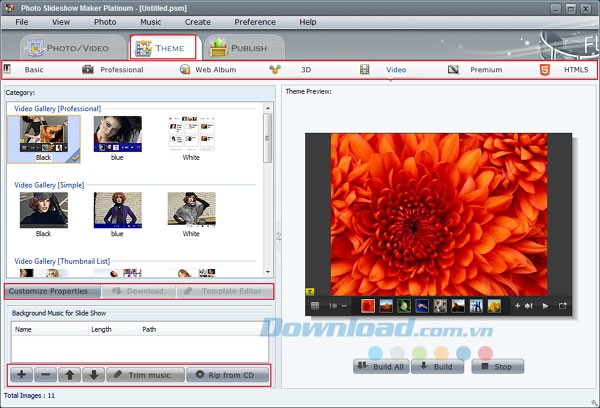Click fullscreen icon in the preview player
600x408 pixels.
(562, 305)
